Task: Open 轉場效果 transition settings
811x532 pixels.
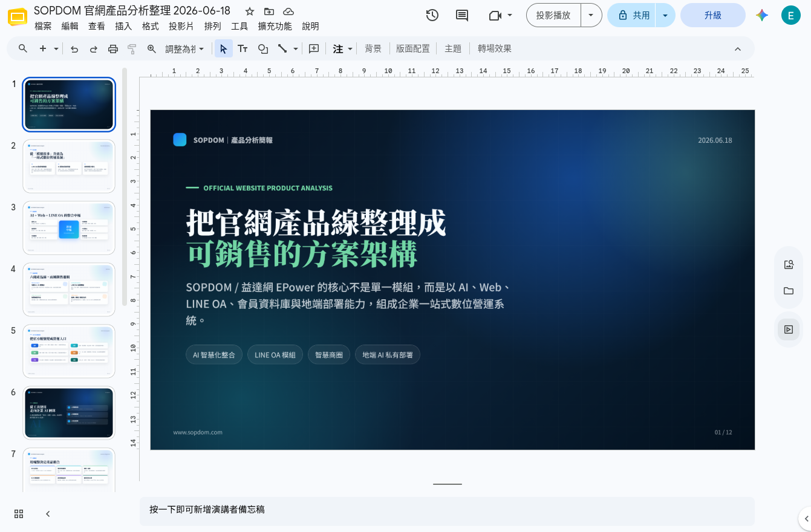Action: tap(495, 49)
